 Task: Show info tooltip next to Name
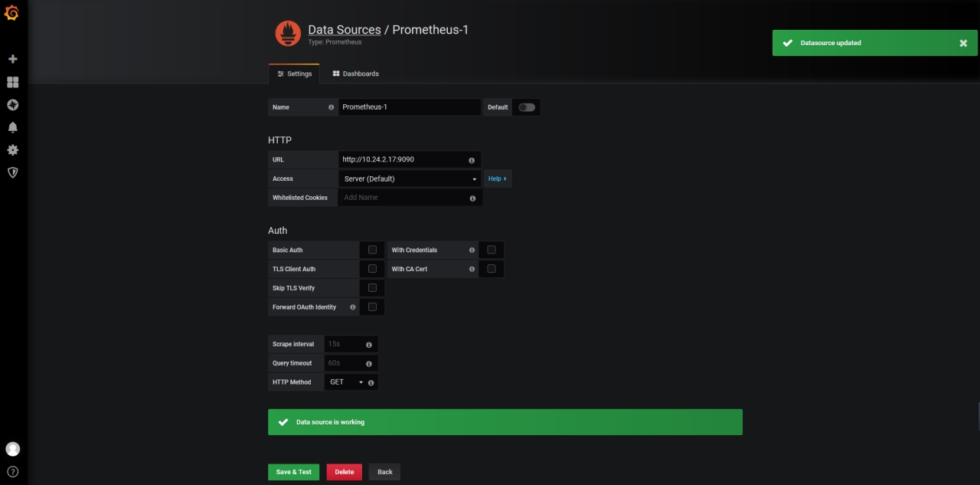[x=331, y=107]
